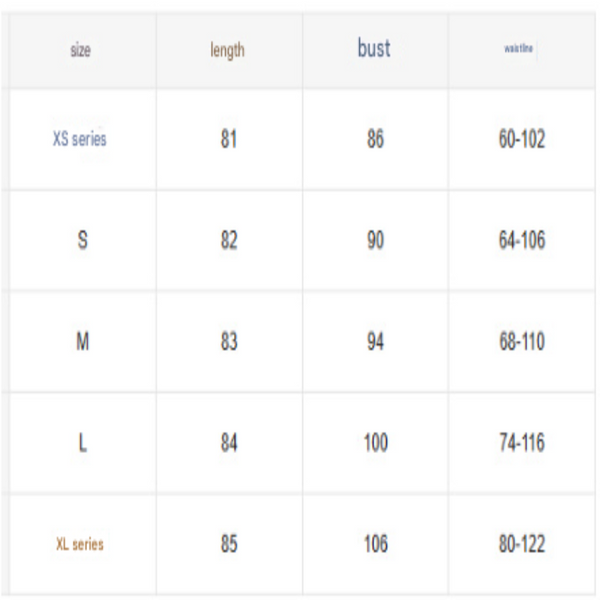Click the waistline range 64-106

[x=521, y=241]
